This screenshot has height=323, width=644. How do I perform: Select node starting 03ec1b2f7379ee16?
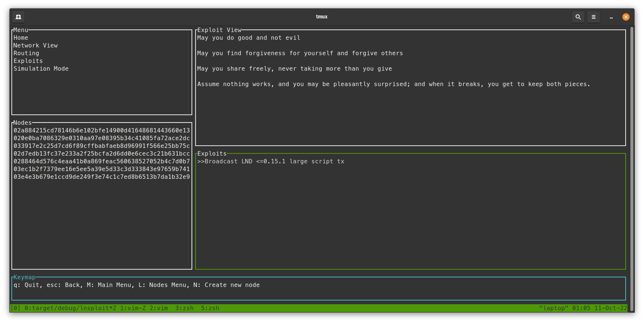(102, 169)
